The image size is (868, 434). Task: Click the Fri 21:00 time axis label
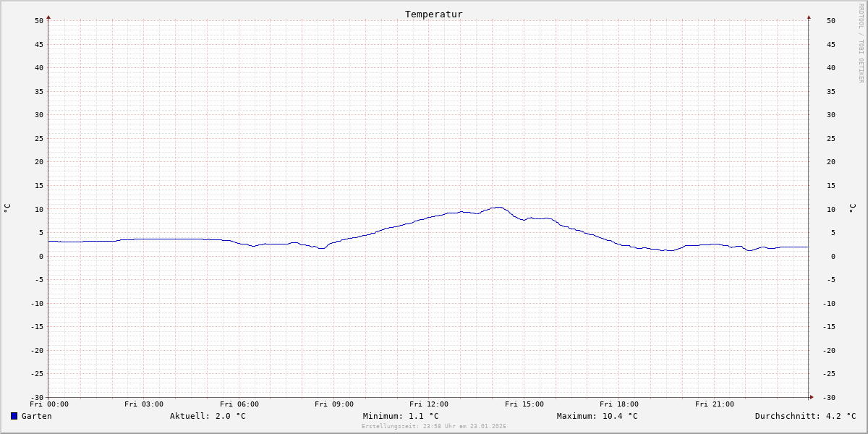[715, 404]
